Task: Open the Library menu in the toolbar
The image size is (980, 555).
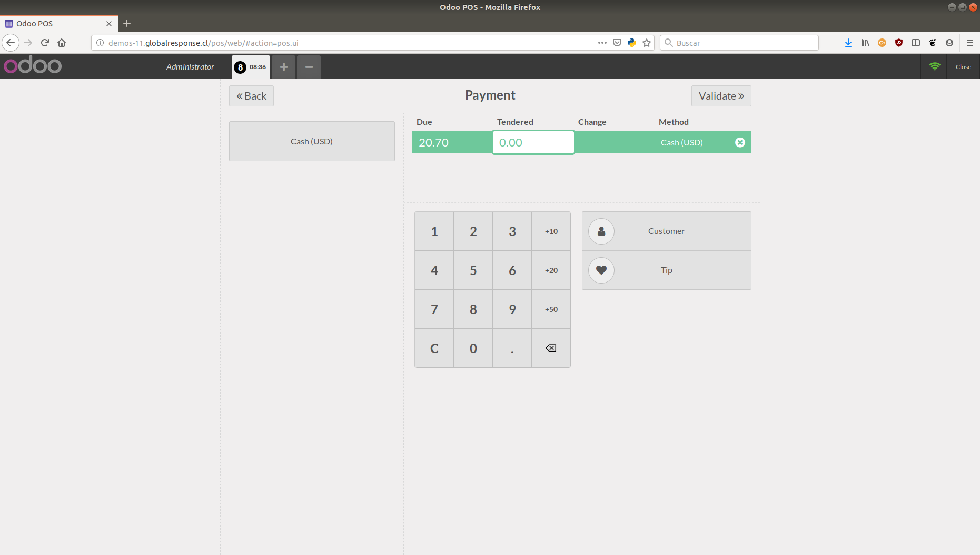Action: click(865, 43)
